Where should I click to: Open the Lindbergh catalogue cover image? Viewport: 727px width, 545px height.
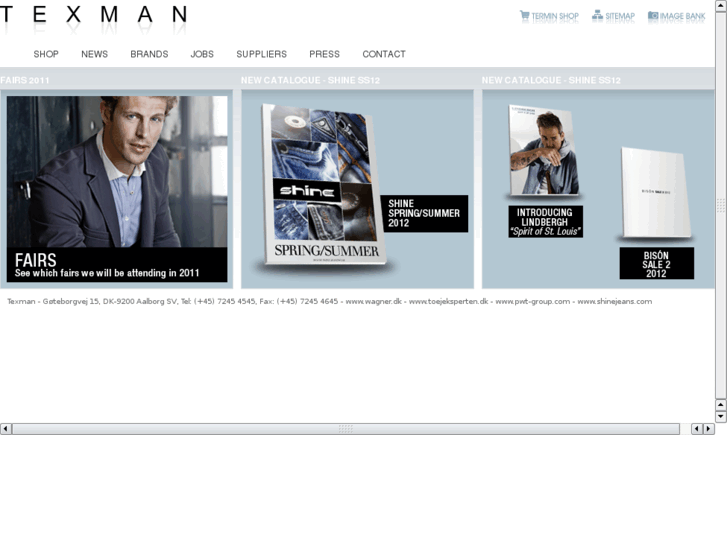coord(544,150)
